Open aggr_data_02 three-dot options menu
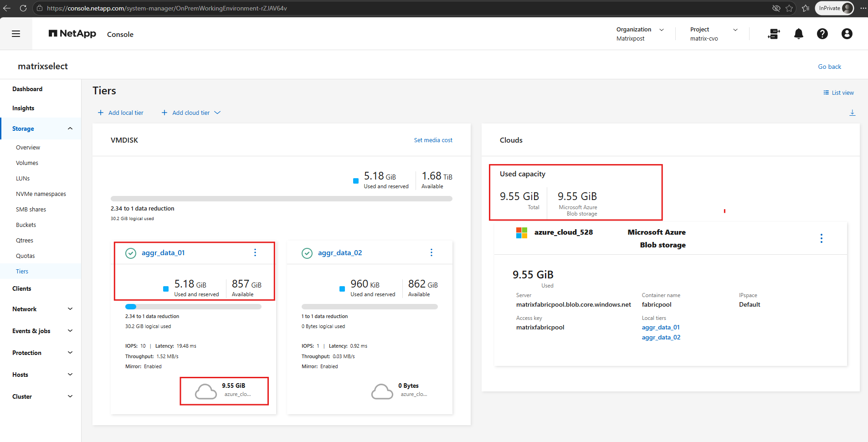The image size is (868, 442). pyautogui.click(x=431, y=252)
